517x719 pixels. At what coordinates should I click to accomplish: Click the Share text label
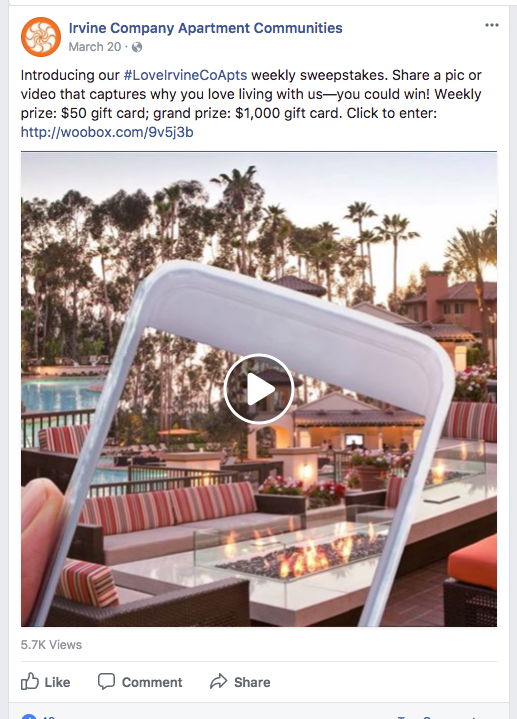click(252, 682)
